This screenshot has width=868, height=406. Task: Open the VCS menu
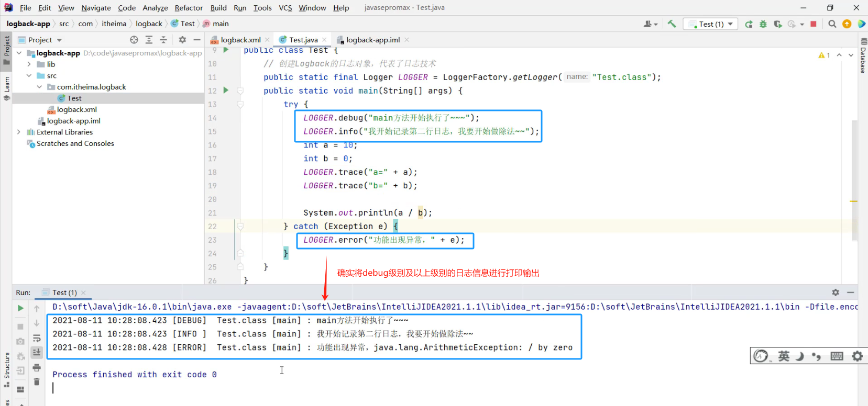(285, 8)
